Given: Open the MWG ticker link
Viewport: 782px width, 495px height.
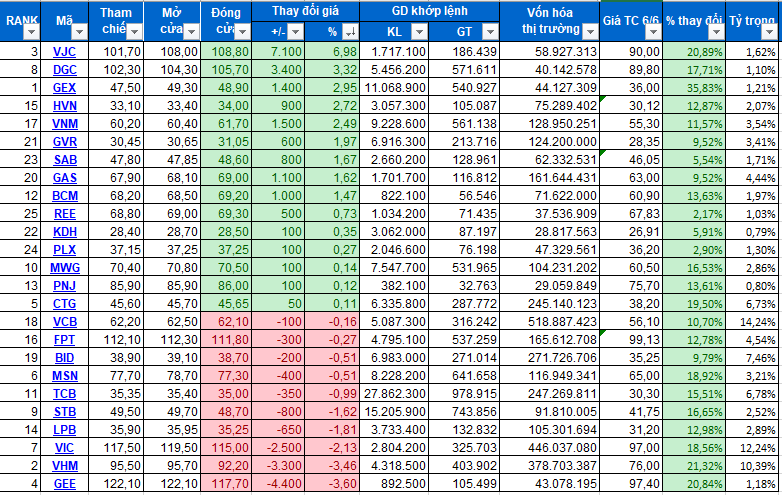Looking at the screenshot, I should pyautogui.click(x=65, y=268).
